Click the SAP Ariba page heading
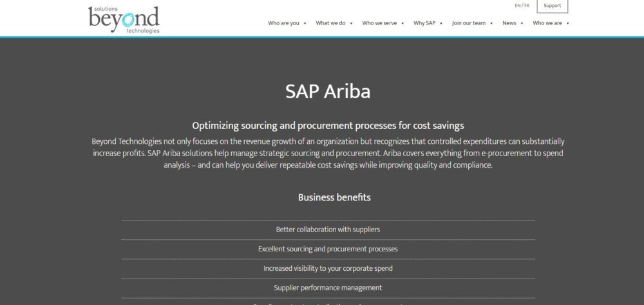Screen dimensions: 644x305 [328, 92]
